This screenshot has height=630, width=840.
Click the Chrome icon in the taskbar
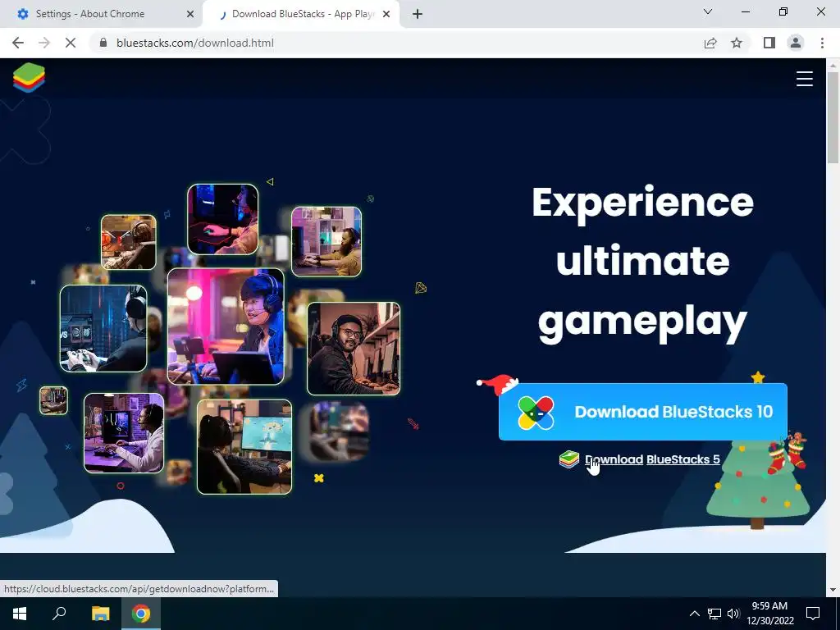141,614
